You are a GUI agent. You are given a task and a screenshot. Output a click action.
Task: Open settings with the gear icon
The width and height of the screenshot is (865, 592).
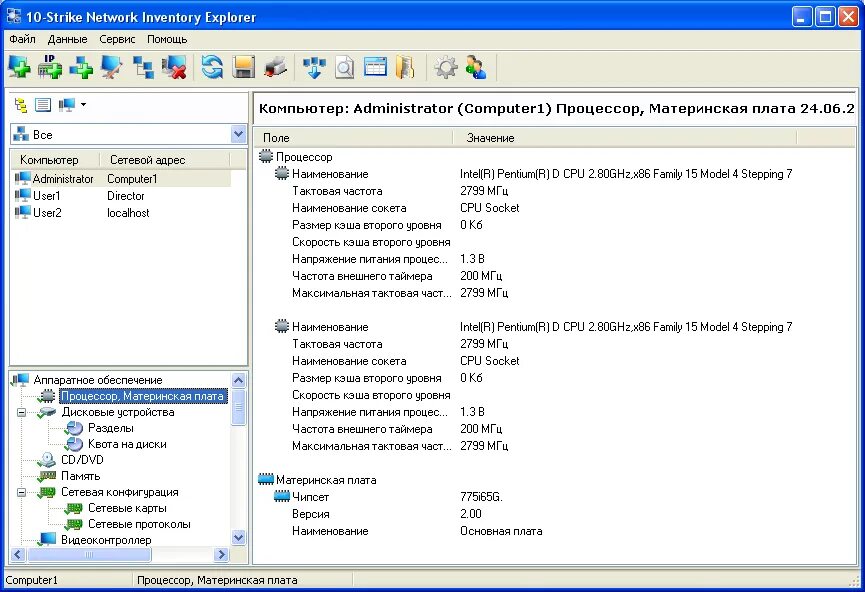tap(445, 67)
